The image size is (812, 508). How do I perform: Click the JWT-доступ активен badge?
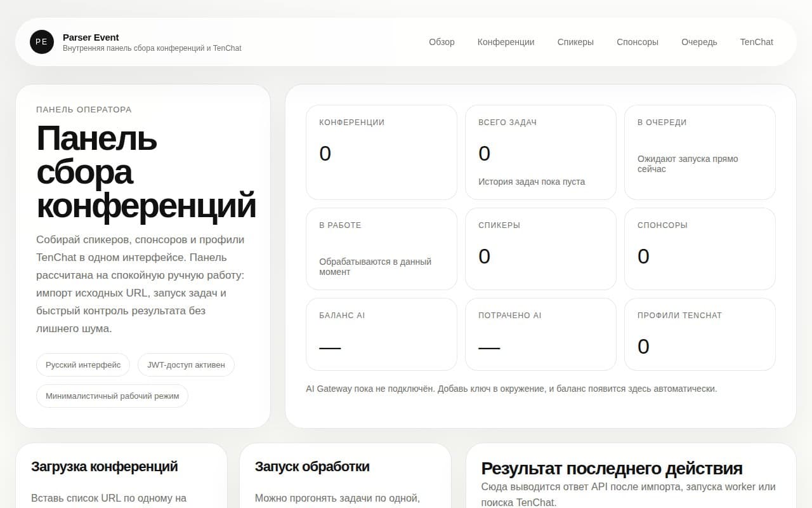click(186, 364)
